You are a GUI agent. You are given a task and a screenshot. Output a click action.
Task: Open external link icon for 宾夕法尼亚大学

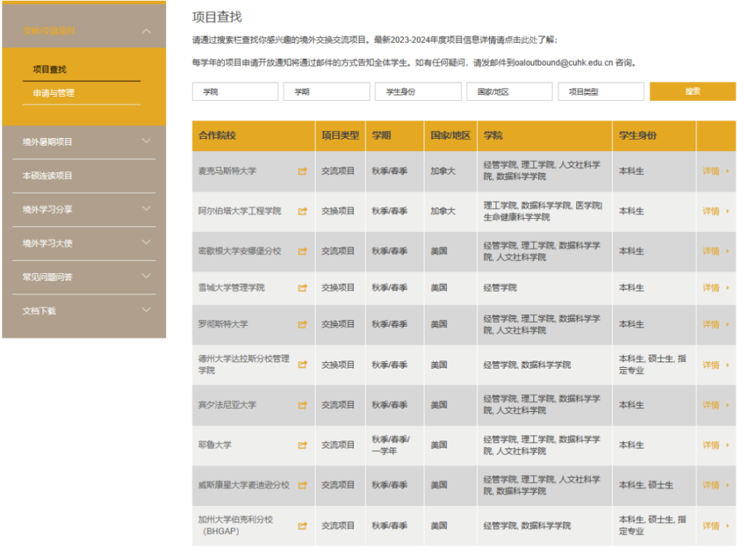tap(302, 405)
